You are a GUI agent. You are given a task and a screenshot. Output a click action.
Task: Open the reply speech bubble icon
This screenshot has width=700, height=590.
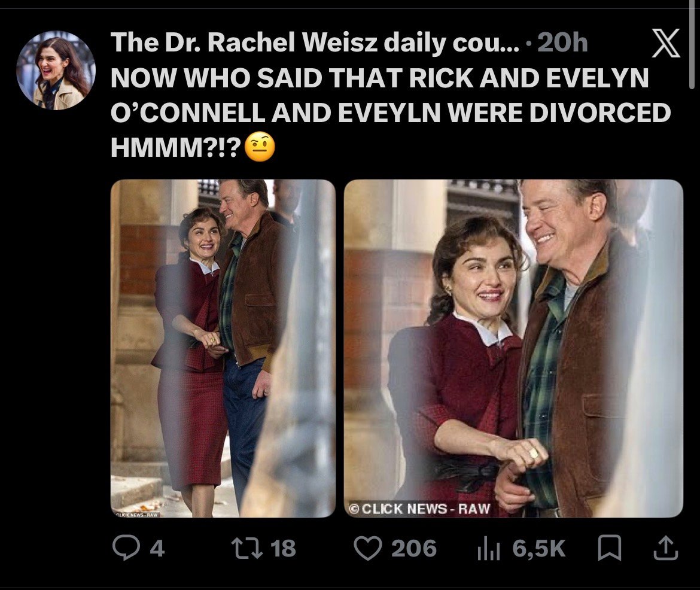(126, 548)
